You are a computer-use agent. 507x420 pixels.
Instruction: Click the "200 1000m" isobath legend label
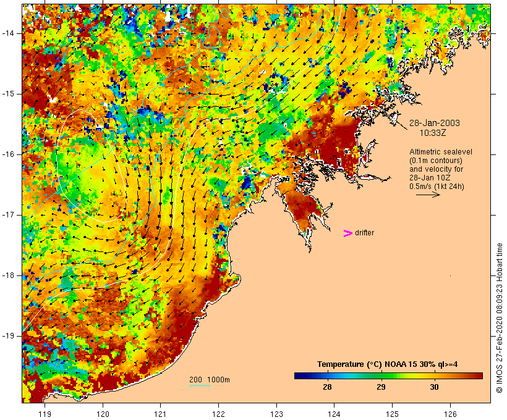pos(210,380)
